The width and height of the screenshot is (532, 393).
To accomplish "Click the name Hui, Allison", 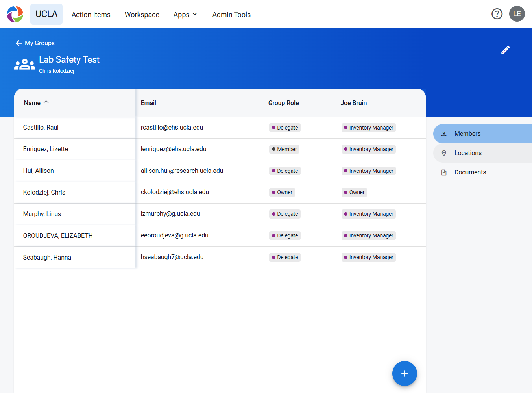I will pyautogui.click(x=39, y=171).
